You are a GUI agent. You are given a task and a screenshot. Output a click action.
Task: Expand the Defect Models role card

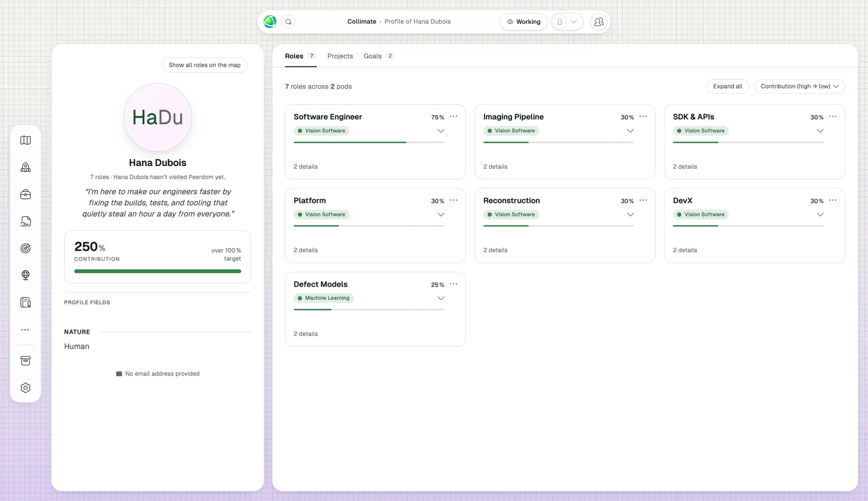(x=441, y=298)
